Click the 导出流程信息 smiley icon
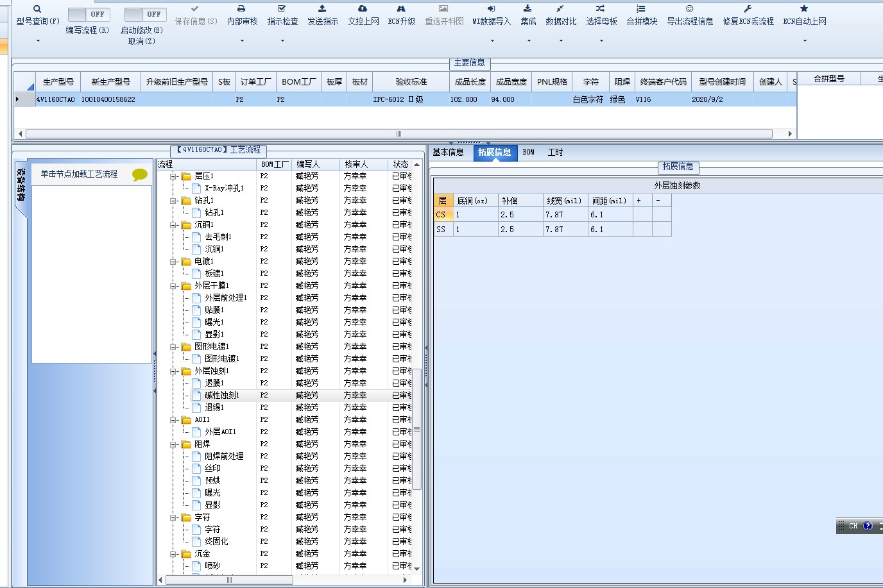The image size is (883, 588). [689, 9]
